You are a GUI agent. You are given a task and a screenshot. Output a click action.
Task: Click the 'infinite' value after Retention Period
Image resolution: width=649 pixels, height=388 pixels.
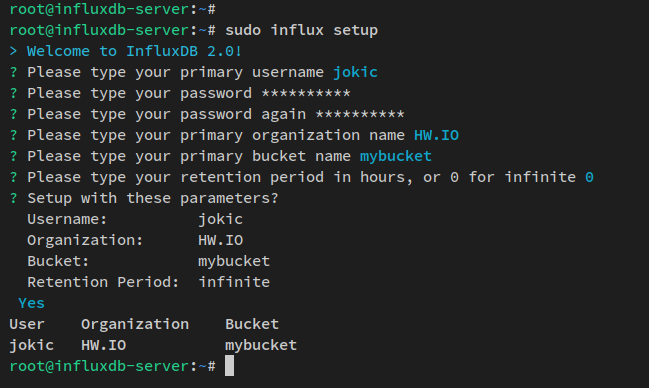pos(234,282)
